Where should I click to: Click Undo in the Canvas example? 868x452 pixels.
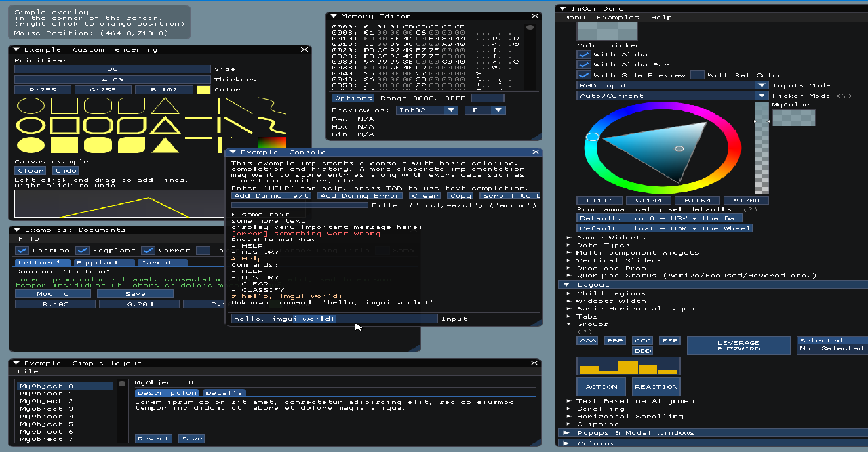click(x=66, y=170)
